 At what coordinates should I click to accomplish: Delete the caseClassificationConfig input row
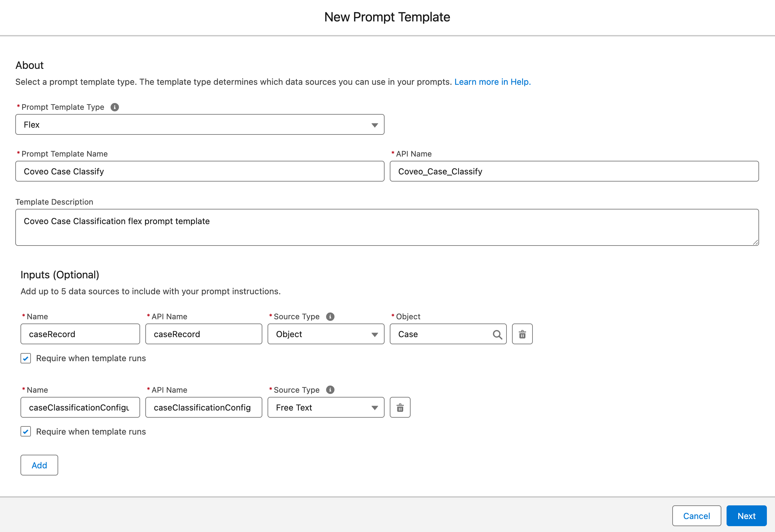tap(400, 407)
